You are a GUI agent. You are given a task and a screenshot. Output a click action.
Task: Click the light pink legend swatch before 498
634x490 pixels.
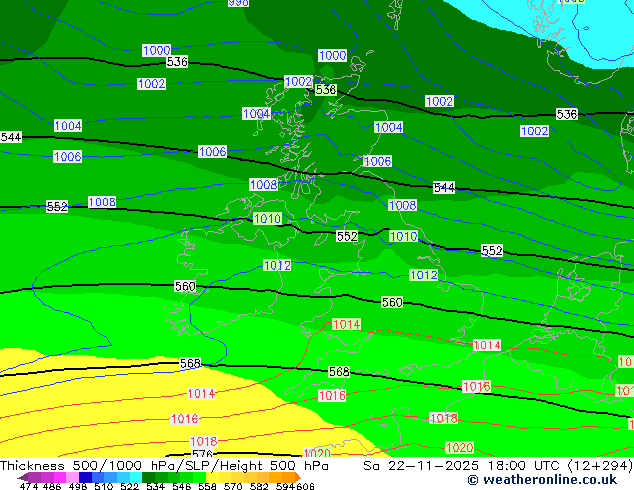pos(72,477)
